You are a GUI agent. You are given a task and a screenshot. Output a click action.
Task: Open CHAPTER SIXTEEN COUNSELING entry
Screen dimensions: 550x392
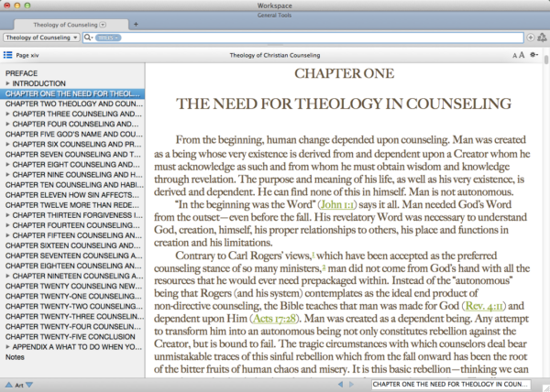(73, 245)
